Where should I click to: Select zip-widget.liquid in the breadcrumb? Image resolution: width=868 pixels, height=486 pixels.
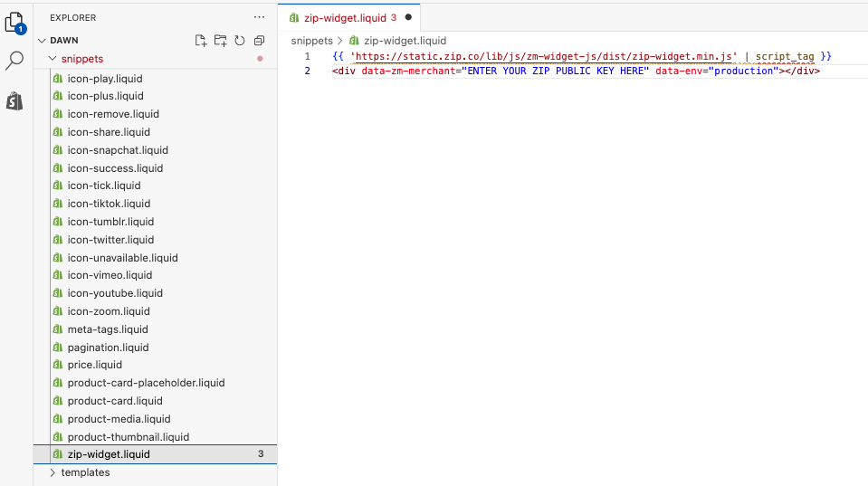click(405, 41)
